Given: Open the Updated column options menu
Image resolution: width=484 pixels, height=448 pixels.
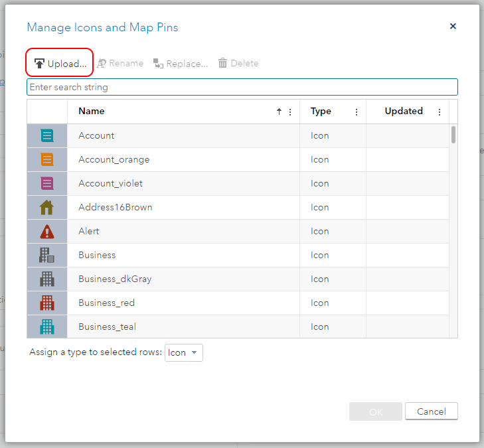Looking at the screenshot, I should coord(440,112).
